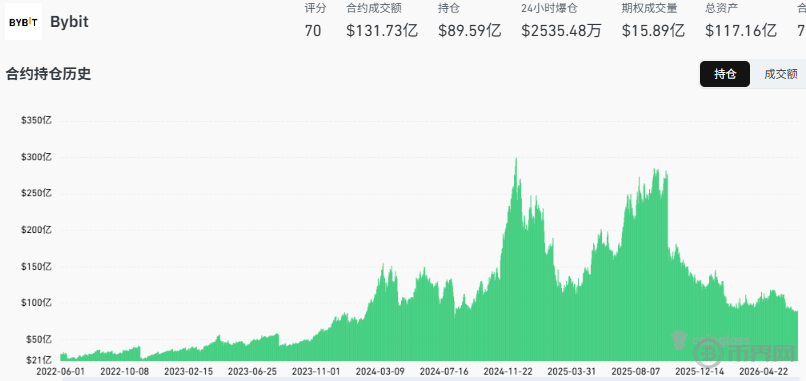Select the $15.89亿 options volume value
The image size is (806, 381).
(653, 31)
